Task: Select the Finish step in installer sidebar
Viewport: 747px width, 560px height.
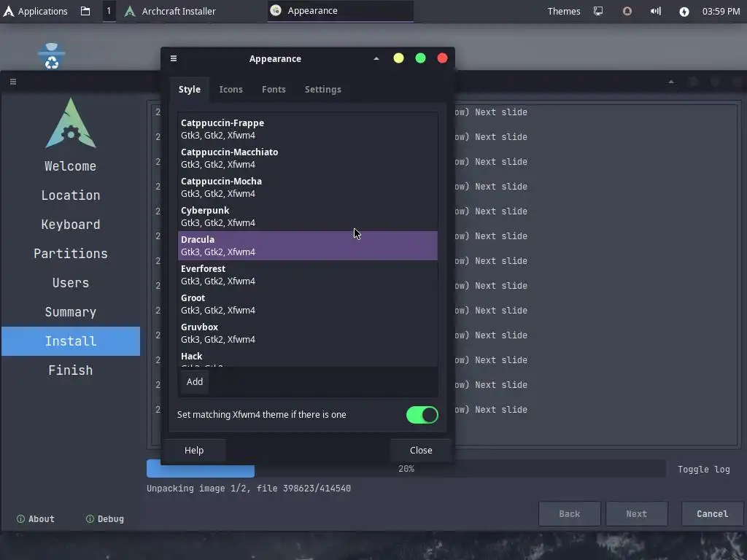Action: (71, 370)
